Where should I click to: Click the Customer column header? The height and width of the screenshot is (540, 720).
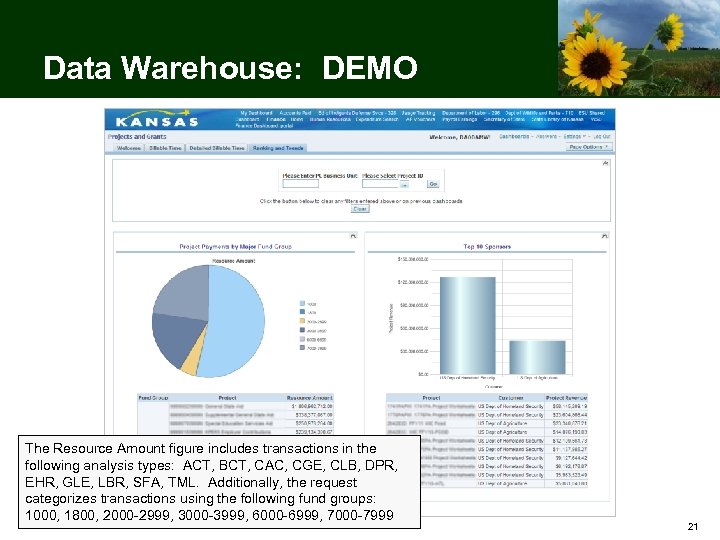pyautogui.click(x=511, y=398)
